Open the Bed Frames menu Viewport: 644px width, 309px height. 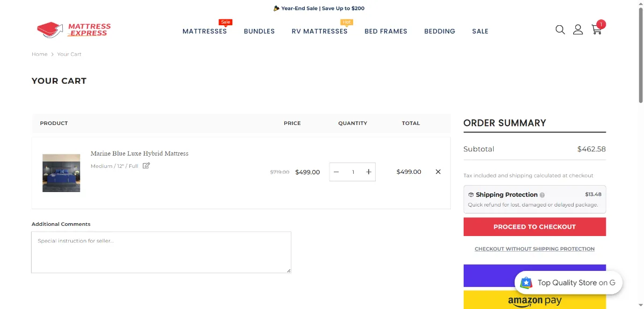click(x=386, y=31)
